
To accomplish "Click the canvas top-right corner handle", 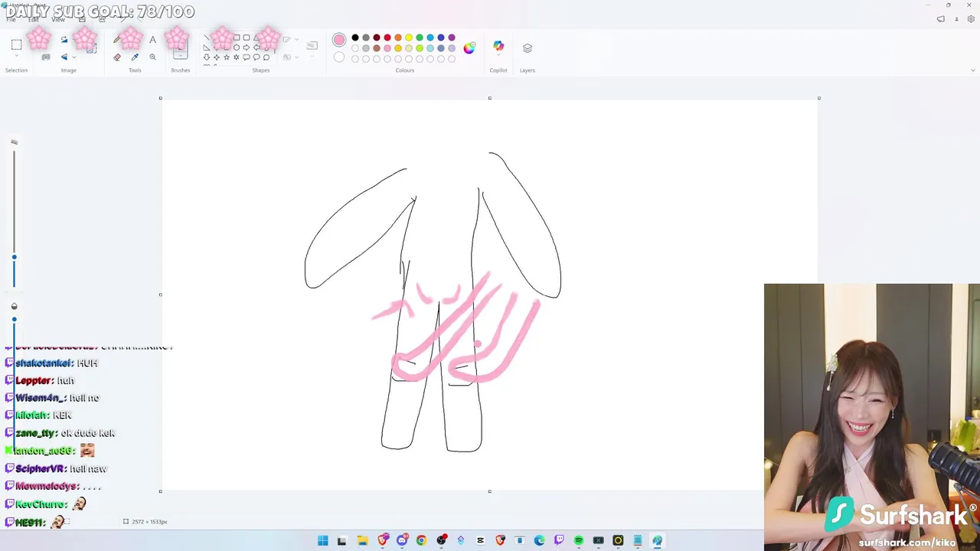I will [x=818, y=98].
